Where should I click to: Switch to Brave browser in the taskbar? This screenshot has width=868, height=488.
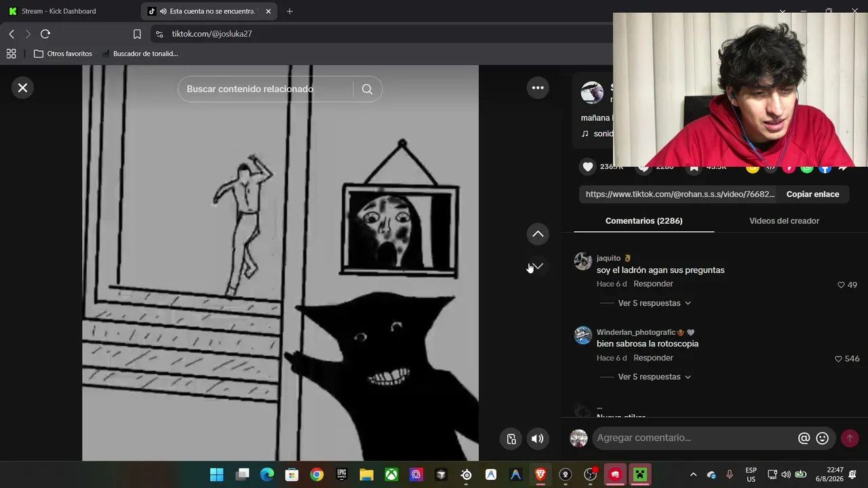tap(540, 474)
